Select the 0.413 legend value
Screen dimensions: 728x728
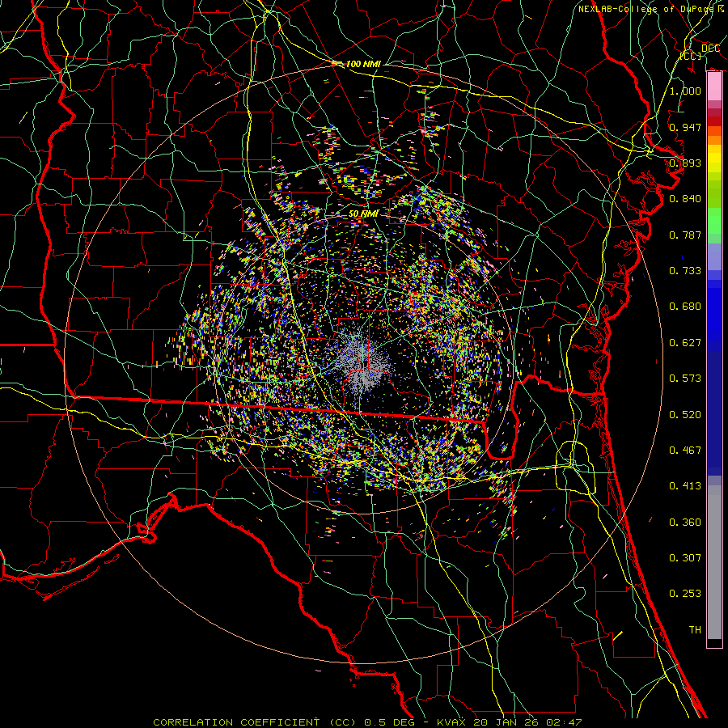click(x=685, y=485)
